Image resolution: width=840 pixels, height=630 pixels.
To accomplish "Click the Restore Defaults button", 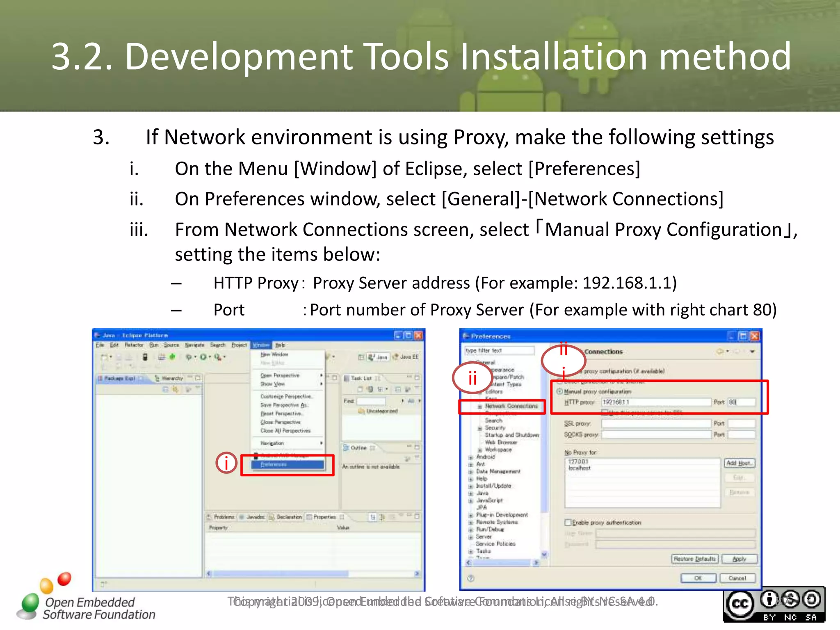I will (695, 559).
